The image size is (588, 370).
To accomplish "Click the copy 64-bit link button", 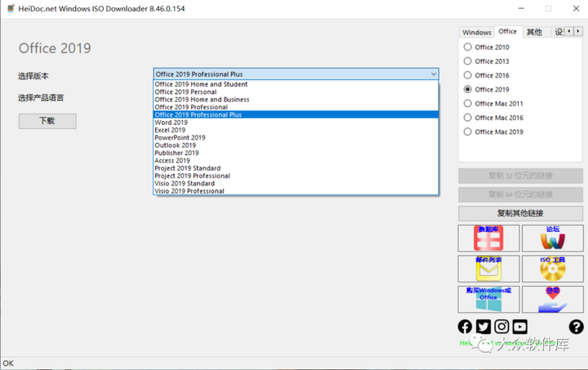I will (520, 194).
